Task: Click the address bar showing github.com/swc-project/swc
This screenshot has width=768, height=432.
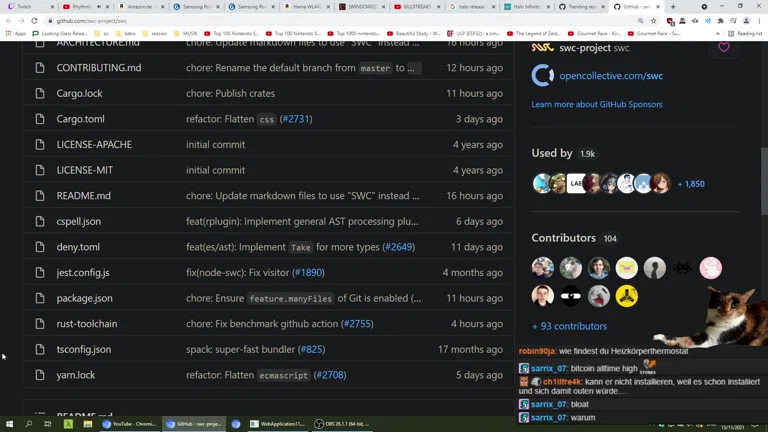Action: coord(300,20)
